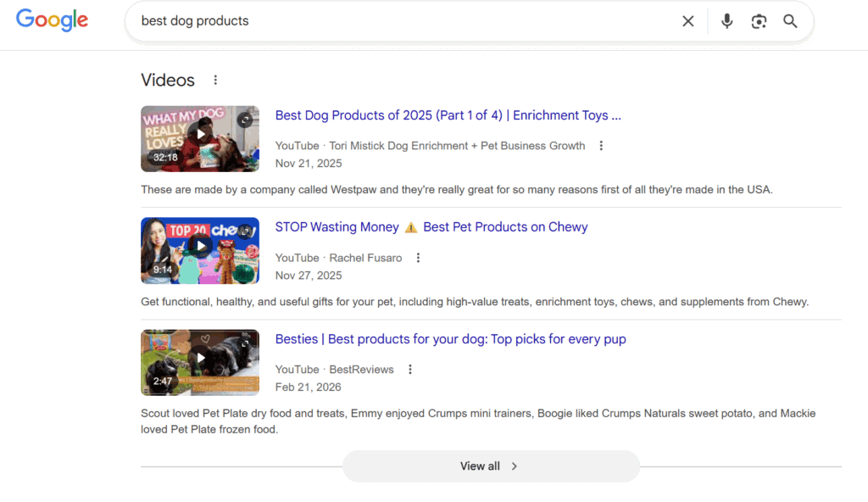Screen dimensions: 868x502
Task: Start voice search with microphone icon
Action: tap(726, 21)
